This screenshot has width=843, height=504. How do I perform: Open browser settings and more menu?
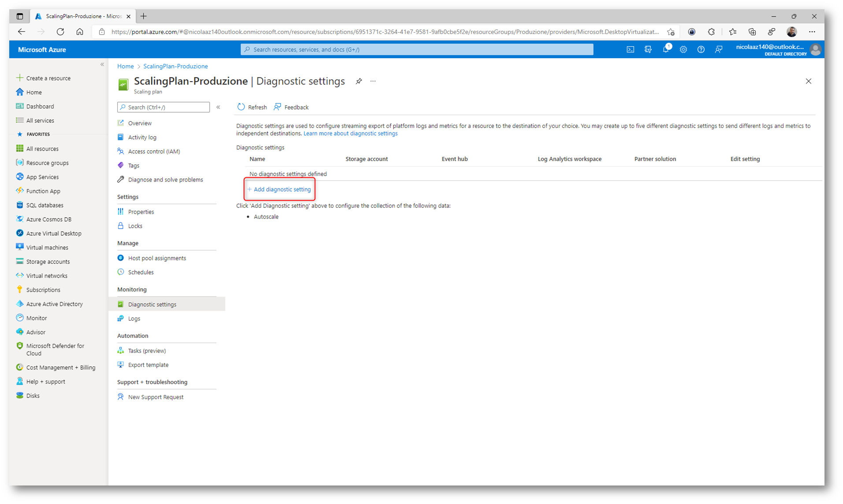[812, 32]
